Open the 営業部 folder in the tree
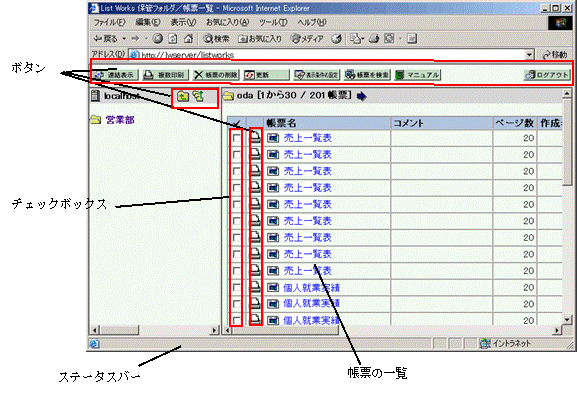The height and width of the screenshot is (393, 578). click(120, 119)
